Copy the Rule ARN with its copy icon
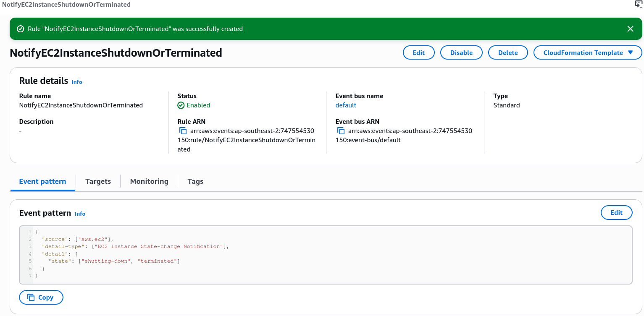Viewport: 644px width, 316px height. [183, 131]
